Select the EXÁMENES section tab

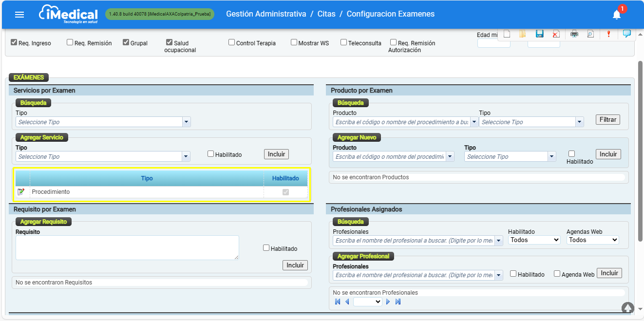point(28,77)
